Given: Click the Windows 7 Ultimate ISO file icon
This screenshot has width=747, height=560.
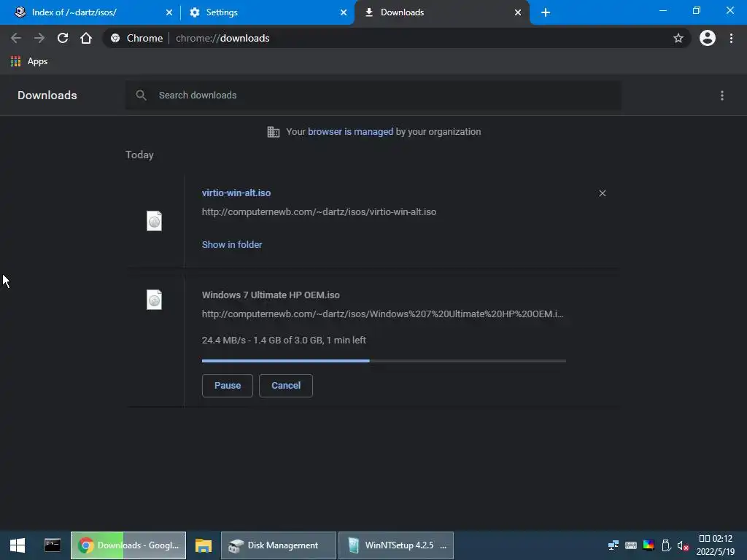Looking at the screenshot, I should point(154,300).
